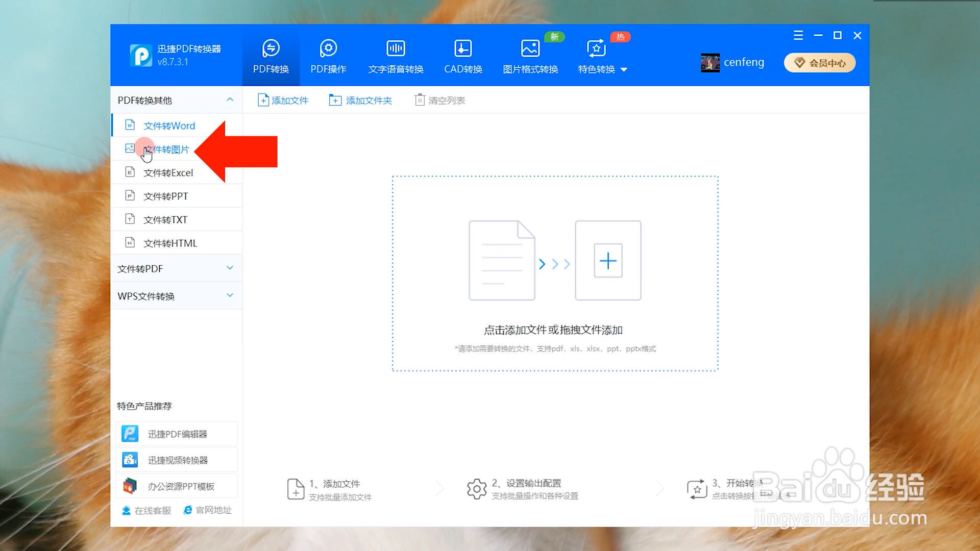Launch 迅捷PDF编辑器 recommended product

coord(177,434)
